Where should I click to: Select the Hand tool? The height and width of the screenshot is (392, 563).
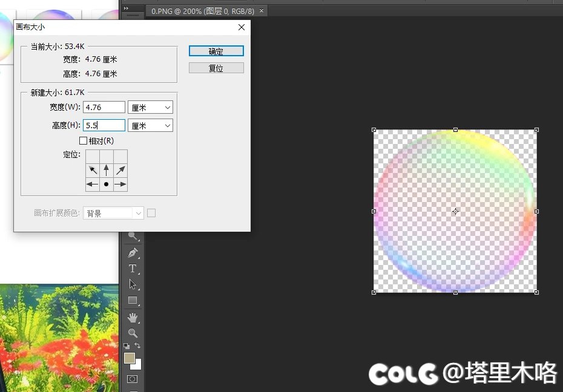coord(133,317)
